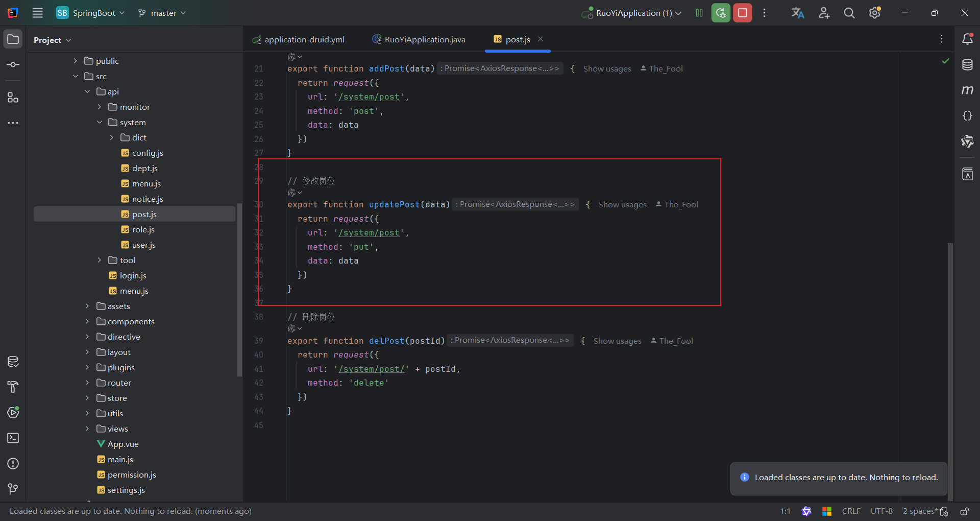Open the Terminal tool window
Viewport: 980px width, 521px height.
click(x=13, y=438)
